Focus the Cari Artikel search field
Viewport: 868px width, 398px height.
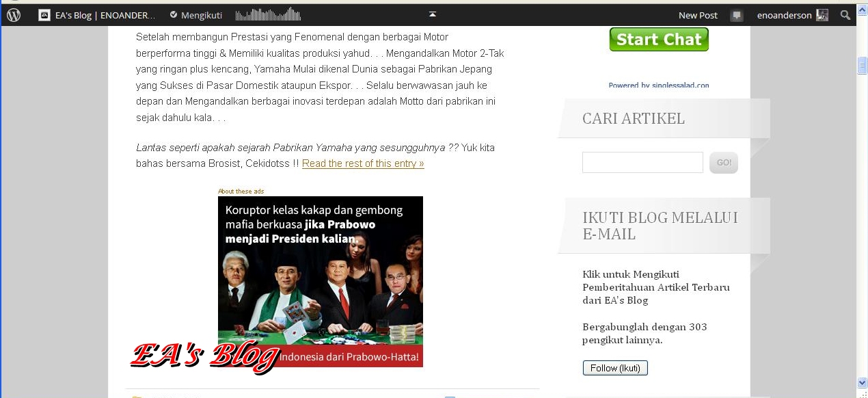click(x=642, y=163)
